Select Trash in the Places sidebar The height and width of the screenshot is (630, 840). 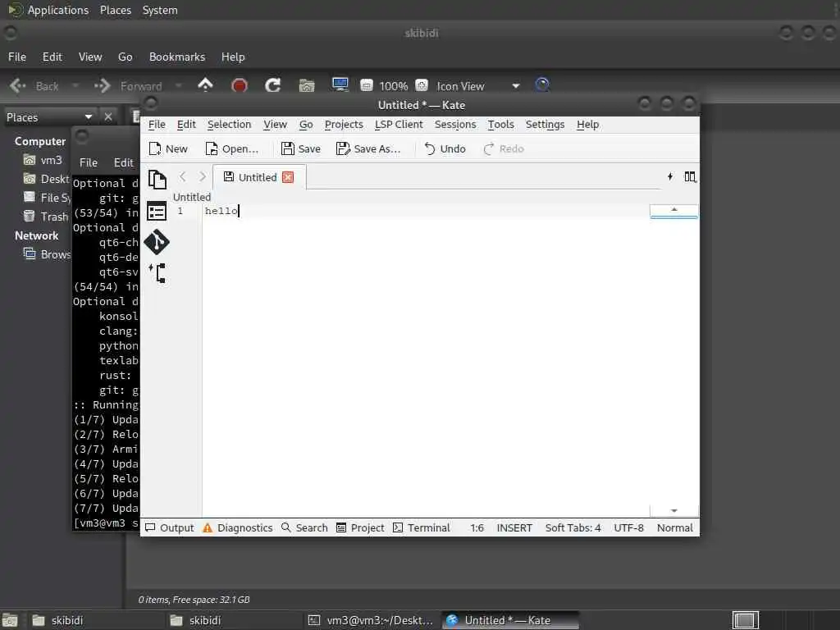point(46,217)
